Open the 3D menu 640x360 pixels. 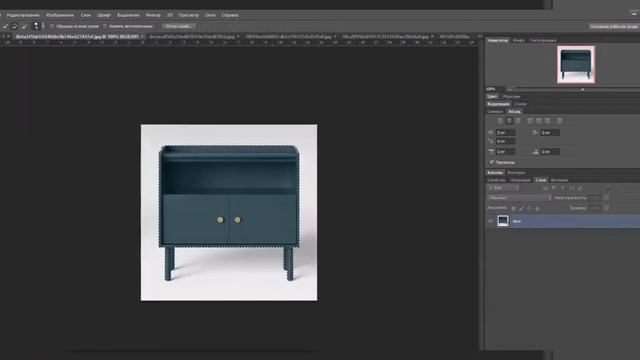tap(170, 15)
